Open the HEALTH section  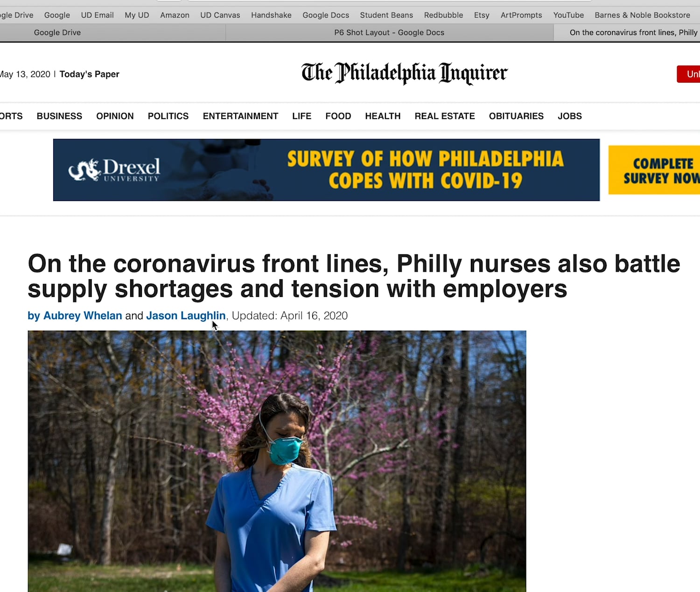point(383,116)
